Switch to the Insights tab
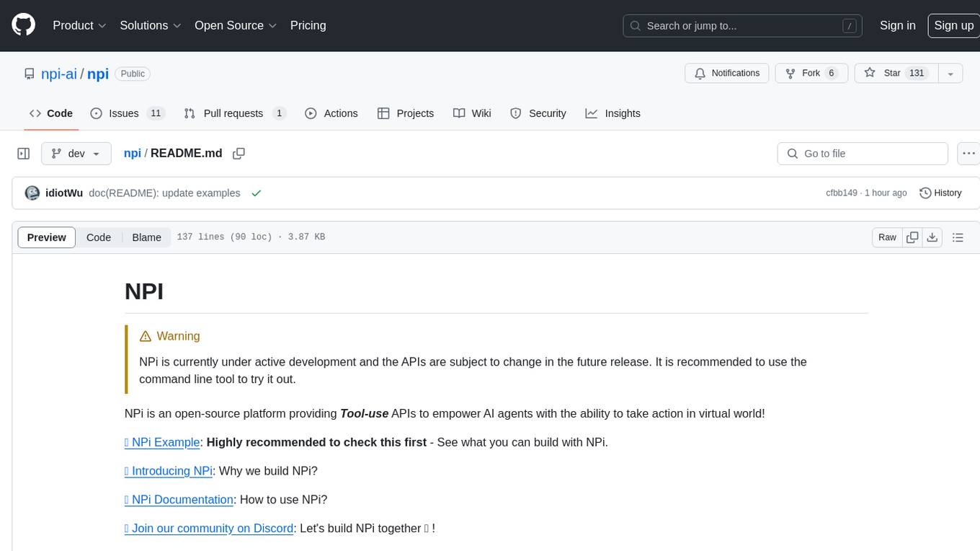The image size is (980, 551). (612, 113)
